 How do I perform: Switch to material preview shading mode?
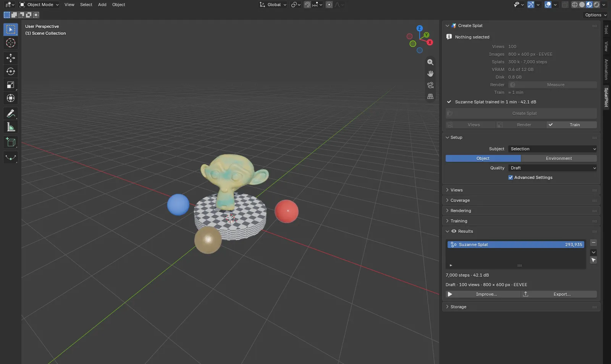tap(589, 5)
